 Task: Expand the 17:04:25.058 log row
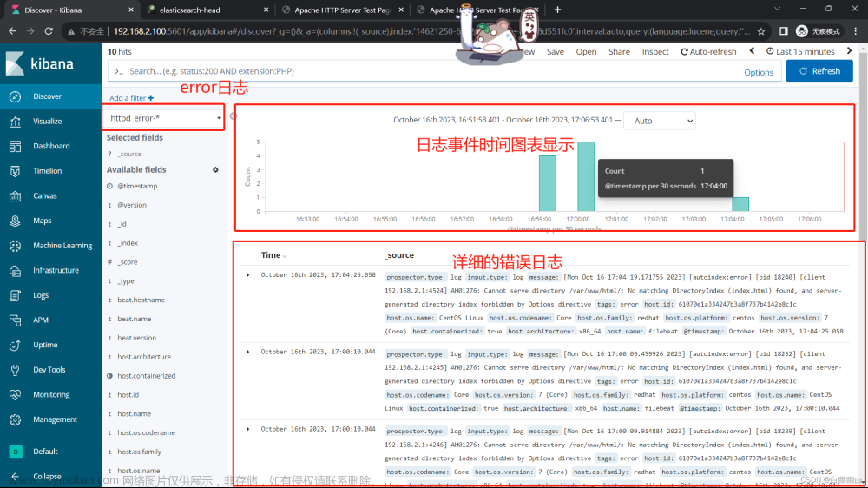[x=248, y=274]
